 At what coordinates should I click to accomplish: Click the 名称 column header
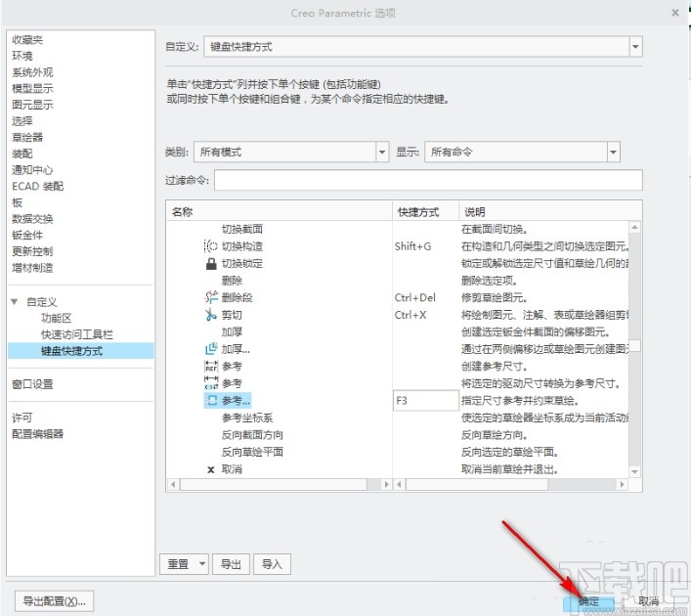point(280,212)
